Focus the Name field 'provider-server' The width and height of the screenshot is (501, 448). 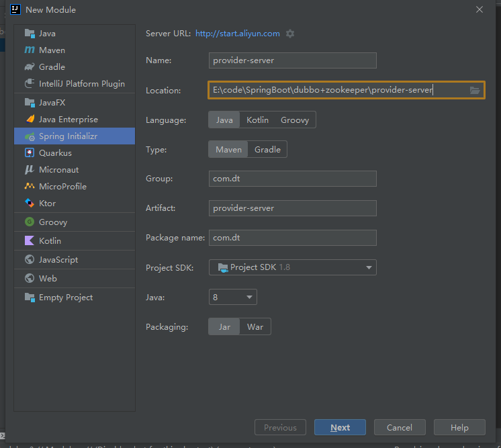[292, 60]
